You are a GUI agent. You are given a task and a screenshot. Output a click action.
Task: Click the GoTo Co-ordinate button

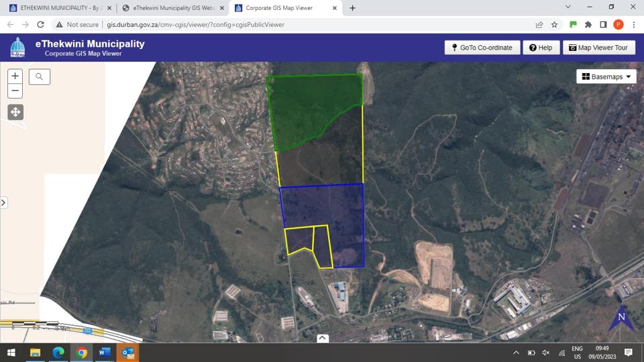click(x=482, y=48)
